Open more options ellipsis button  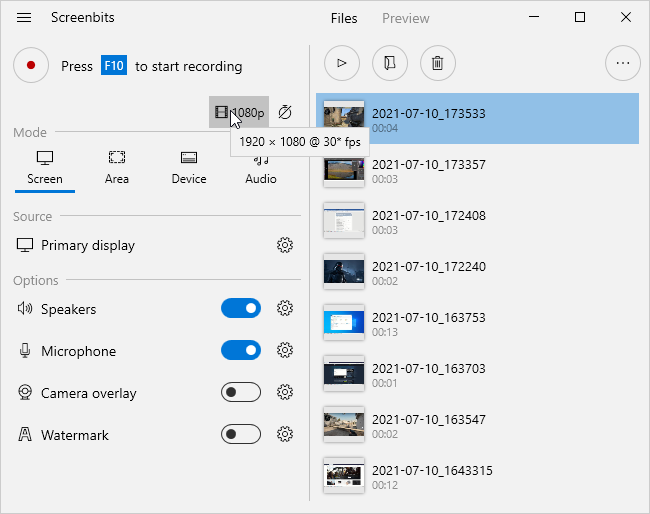623,63
